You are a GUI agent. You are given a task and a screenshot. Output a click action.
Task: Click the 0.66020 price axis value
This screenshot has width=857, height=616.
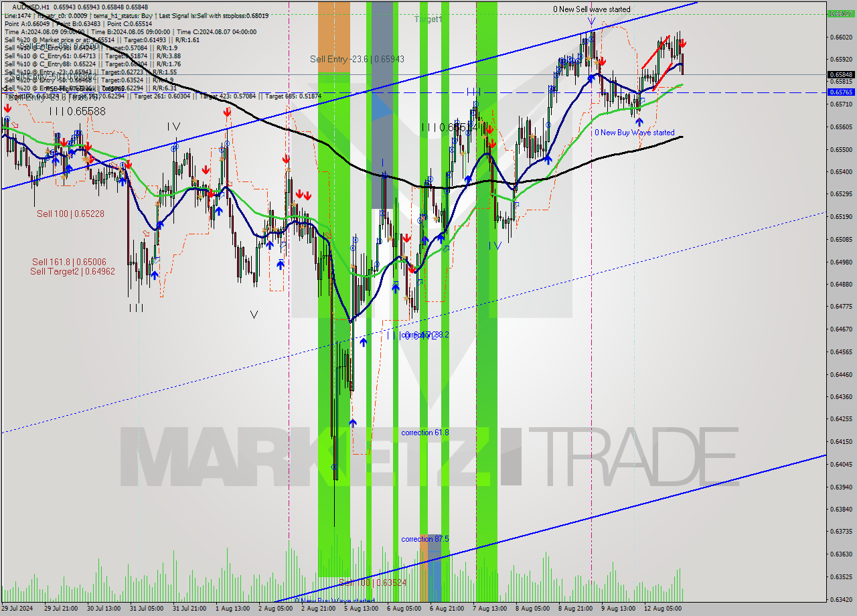pos(841,37)
